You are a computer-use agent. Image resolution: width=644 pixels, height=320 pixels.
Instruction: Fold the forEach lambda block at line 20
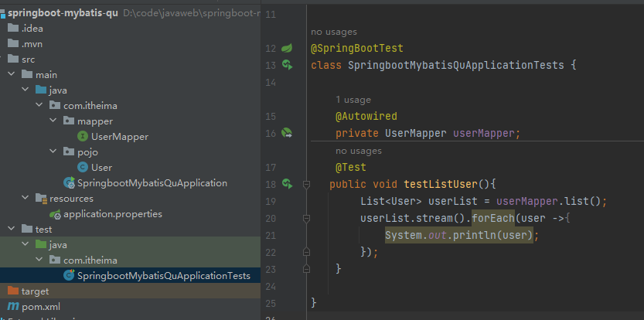click(306, 219)
